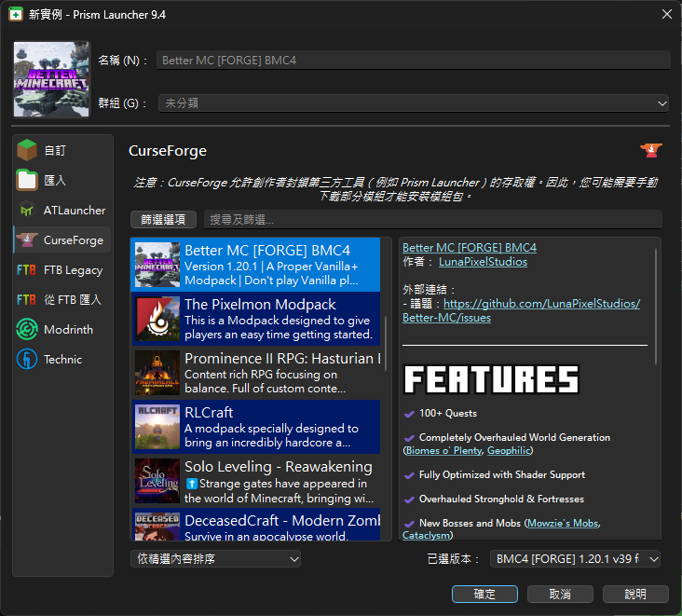
Task: Choose the 從 FTB 匯入 icon
Action: click(28, 300)
